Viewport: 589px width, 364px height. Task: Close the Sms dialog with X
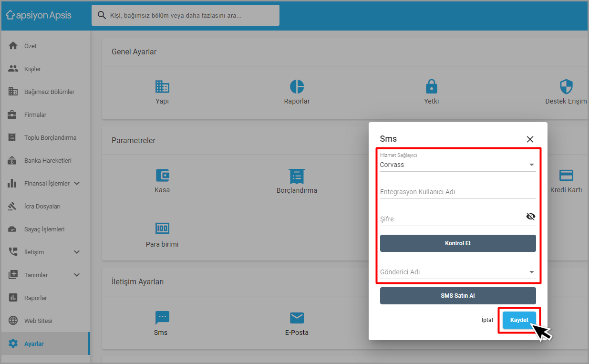coord(530,139)
